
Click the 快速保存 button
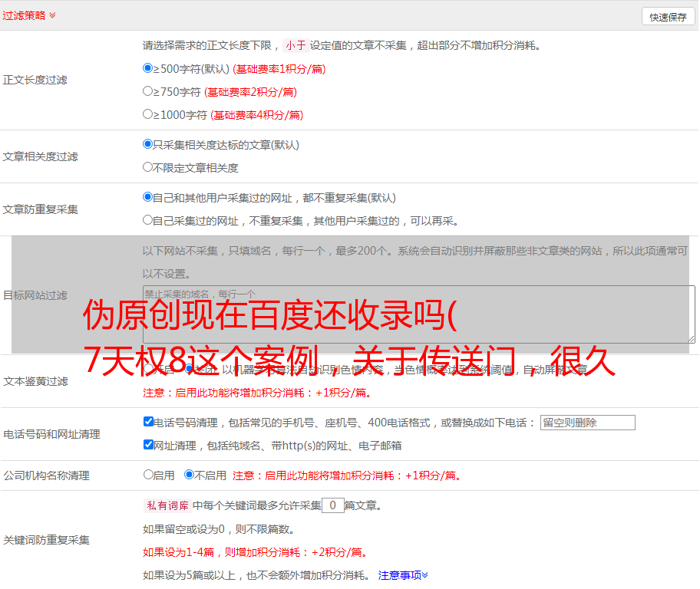tap(668, 16)
